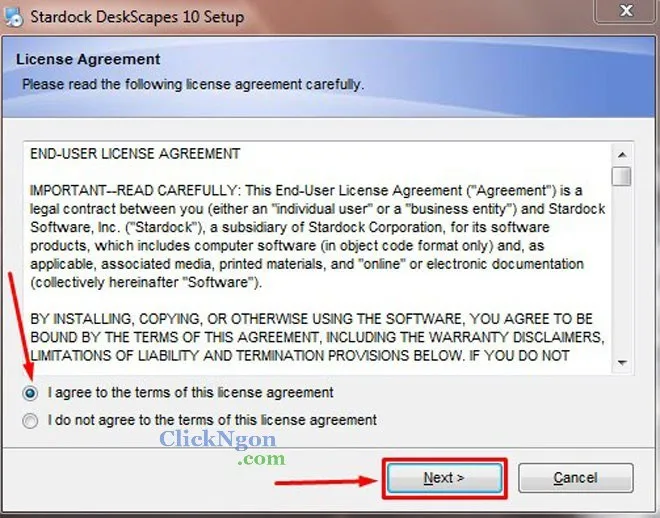Viewport: 660px width, 518px height.
Task: Click the 'I agree to the terms' label text
Action: (x=190, y=393)
